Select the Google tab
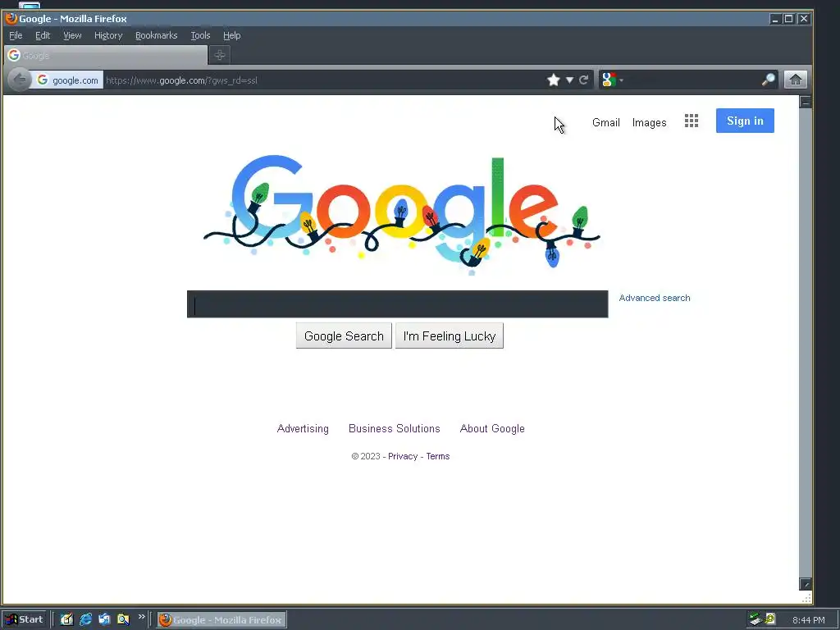Screen dimensions: 840x630 [x=106, y=55]
